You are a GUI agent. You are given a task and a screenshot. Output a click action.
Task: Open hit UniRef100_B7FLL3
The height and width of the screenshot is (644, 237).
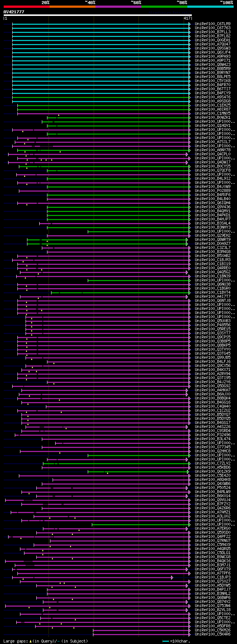point(213,32)
